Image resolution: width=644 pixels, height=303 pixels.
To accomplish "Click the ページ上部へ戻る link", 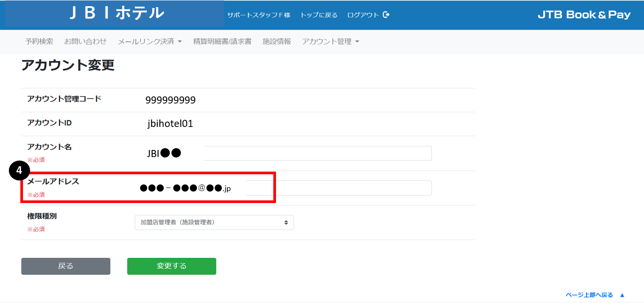I will 589,295.
